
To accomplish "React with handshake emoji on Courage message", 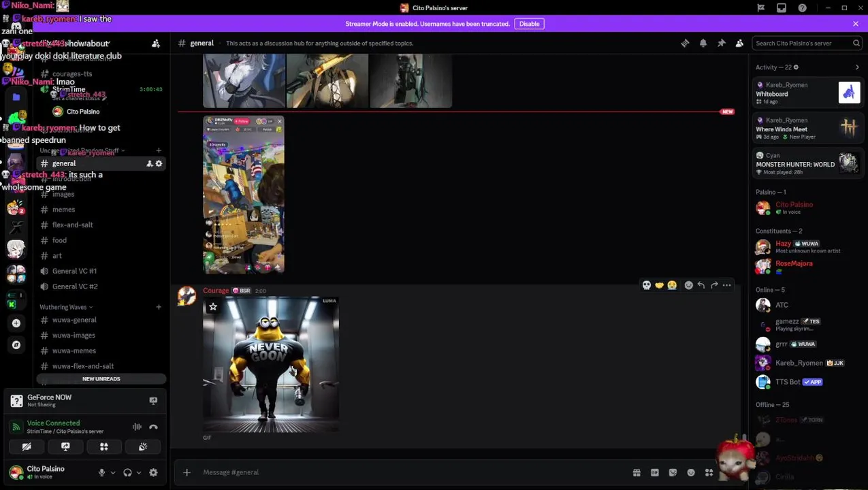I will [x=659, y=285].
